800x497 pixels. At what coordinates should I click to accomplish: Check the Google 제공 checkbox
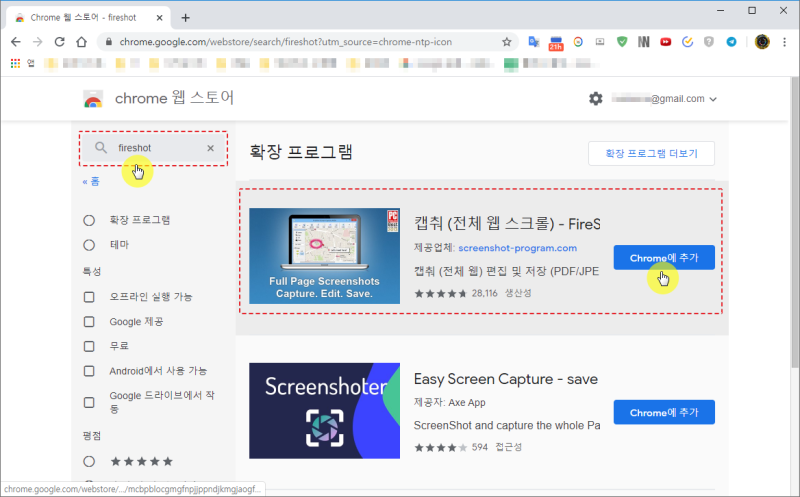(89, 322)
